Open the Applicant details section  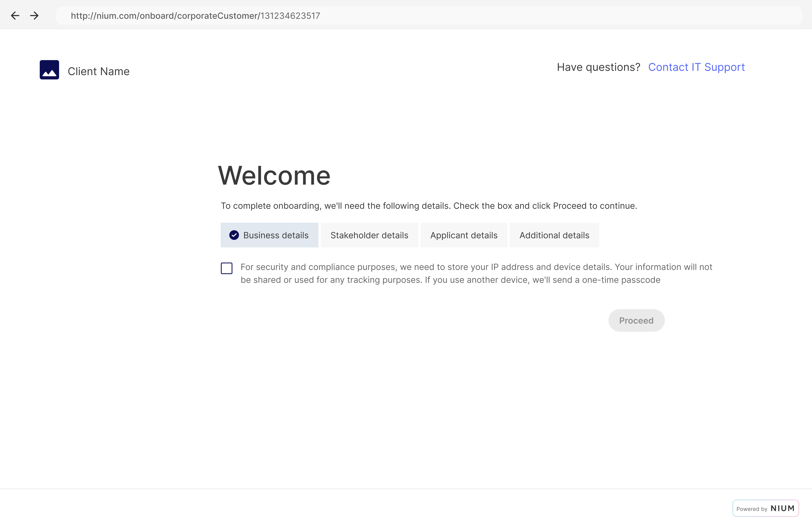463,235
